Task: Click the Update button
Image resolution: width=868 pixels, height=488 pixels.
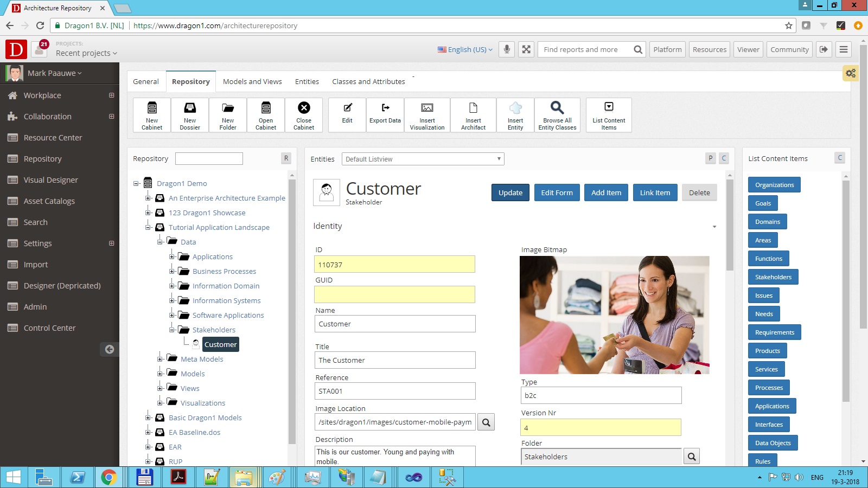Action: 510,192
